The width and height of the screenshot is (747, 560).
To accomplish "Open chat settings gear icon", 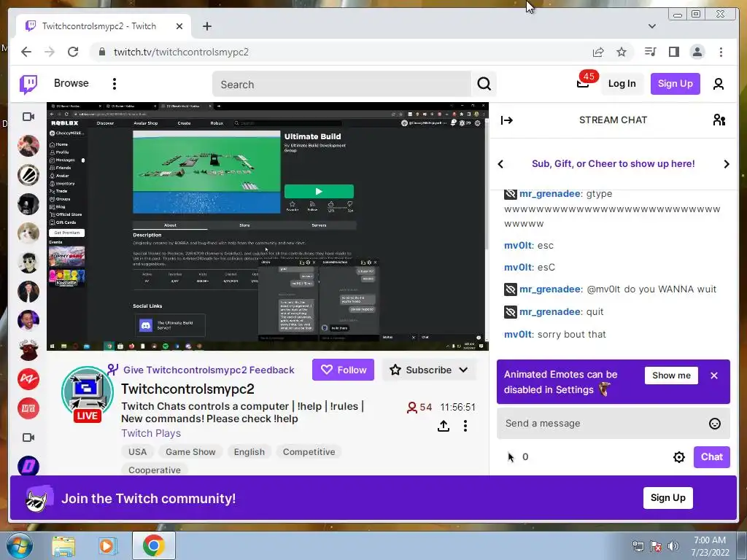I will 679,457.
